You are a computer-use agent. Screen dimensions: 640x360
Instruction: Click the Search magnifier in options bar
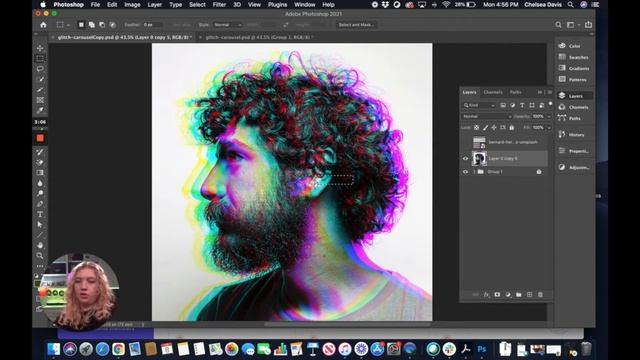point(558,25)
